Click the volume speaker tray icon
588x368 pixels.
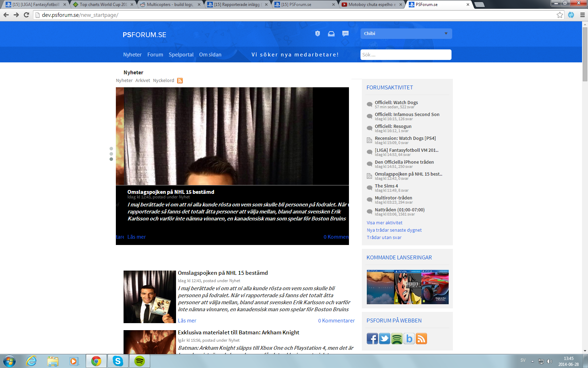tap(549, 361)
